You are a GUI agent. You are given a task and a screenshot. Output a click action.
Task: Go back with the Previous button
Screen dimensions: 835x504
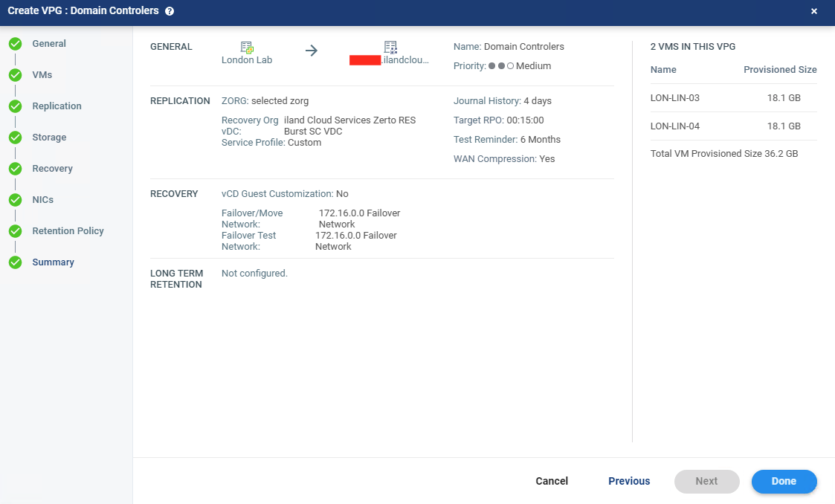click(x=629, y=481)
